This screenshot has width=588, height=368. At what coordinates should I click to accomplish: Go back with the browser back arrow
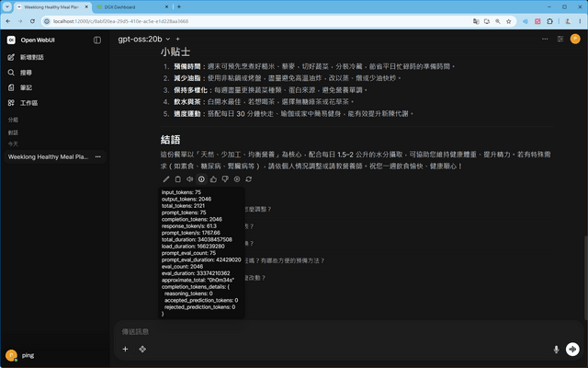[x=8, y=21]
